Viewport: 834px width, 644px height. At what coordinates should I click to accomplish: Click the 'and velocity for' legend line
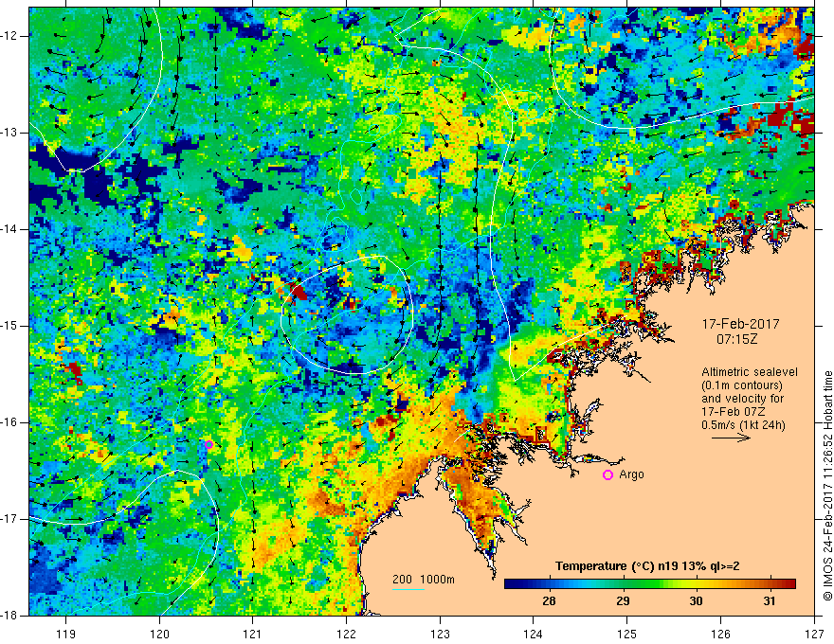pyautogui.click(x=742, y=399)
